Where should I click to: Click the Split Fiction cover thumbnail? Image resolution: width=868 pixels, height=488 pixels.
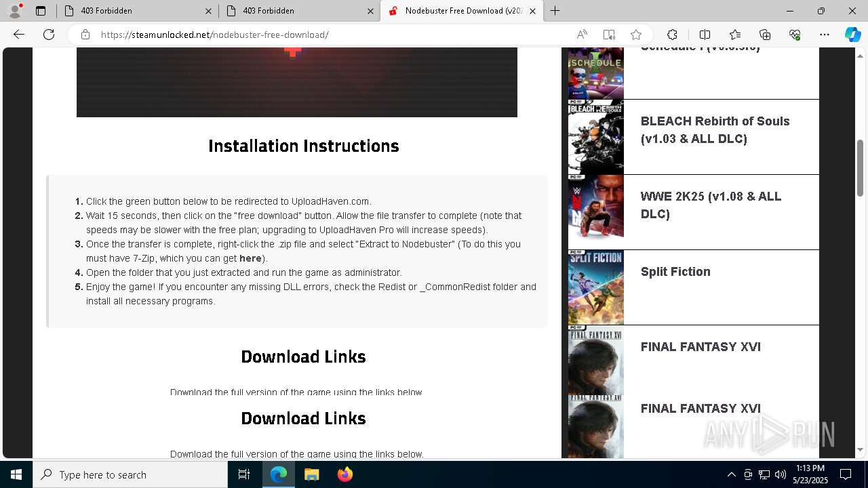point(595,288)
